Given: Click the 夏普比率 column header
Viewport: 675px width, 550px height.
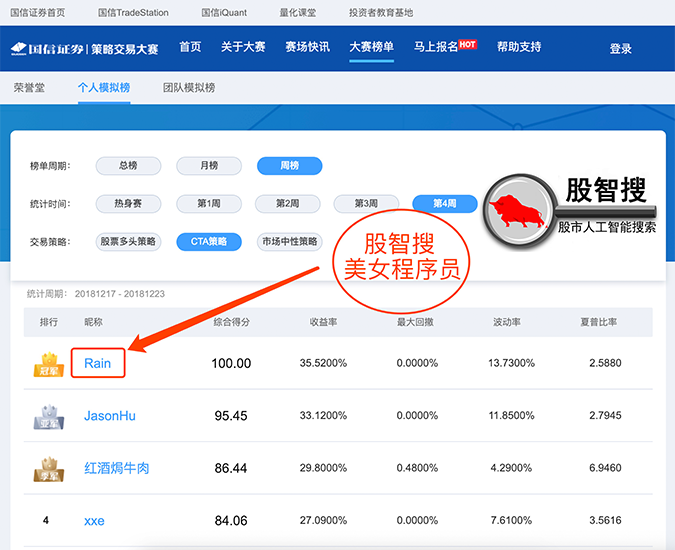Looking at the screenshot, I should (598, 322).
